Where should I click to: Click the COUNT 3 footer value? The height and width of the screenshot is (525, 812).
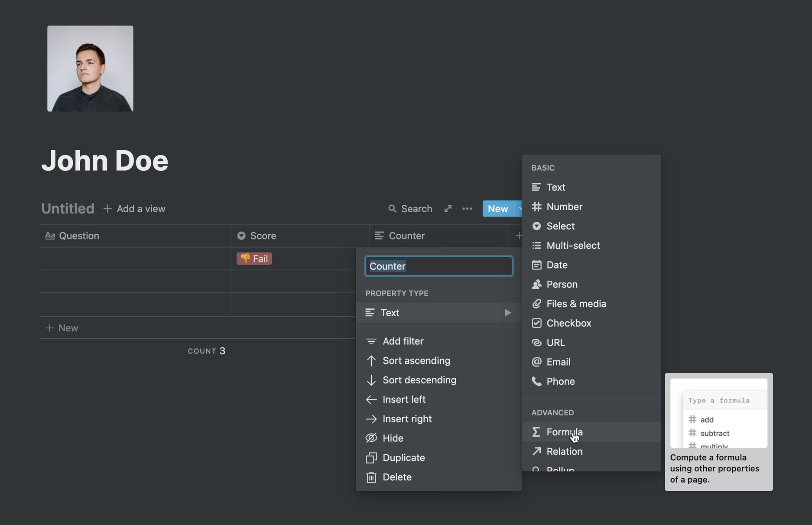point(207,351)
